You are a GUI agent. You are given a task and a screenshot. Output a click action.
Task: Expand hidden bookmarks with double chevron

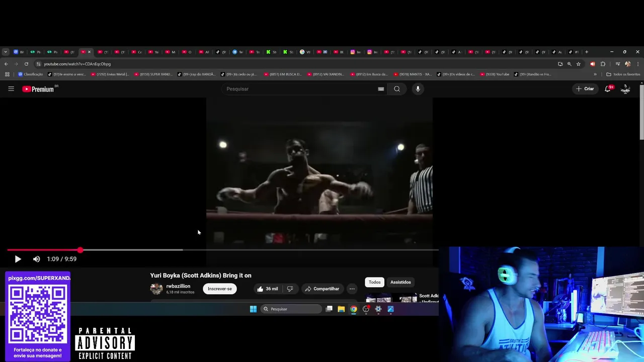coord(595,74)
